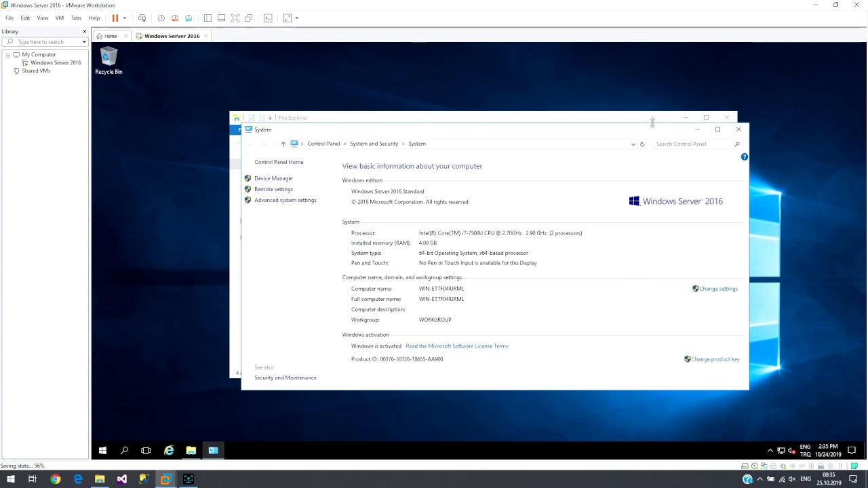Select the Recycle Bin desktop icon
This screenshot has height=488, width=868.
[x=108, y=60]
